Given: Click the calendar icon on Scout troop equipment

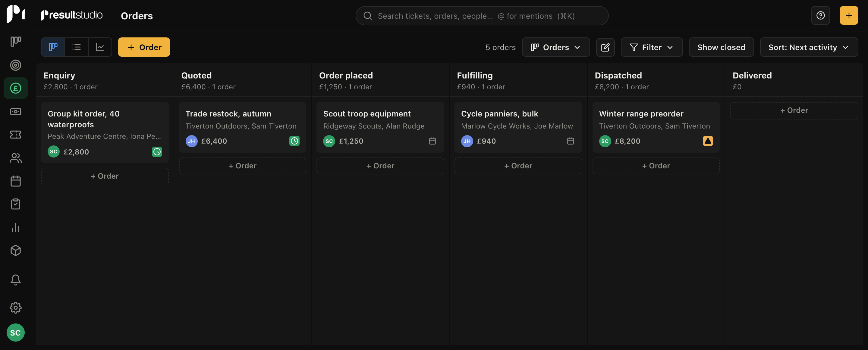Looking at the screenshot, I should (x=432, y=141).
